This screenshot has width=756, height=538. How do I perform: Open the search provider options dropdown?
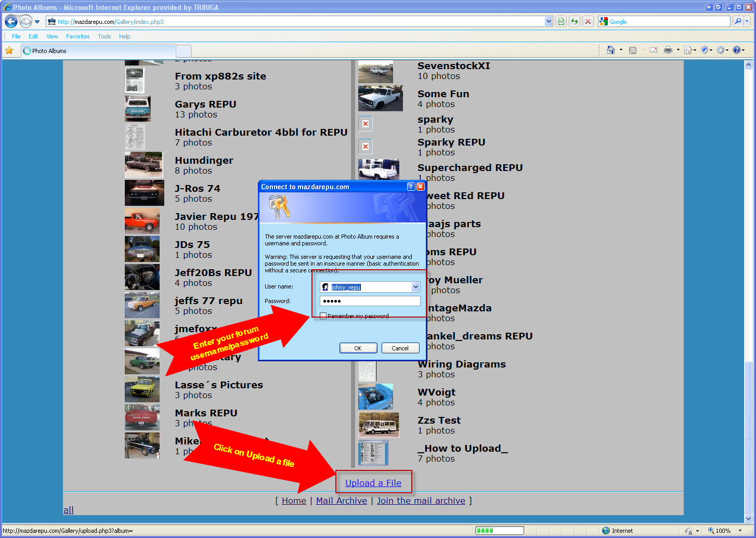(747, 21)
